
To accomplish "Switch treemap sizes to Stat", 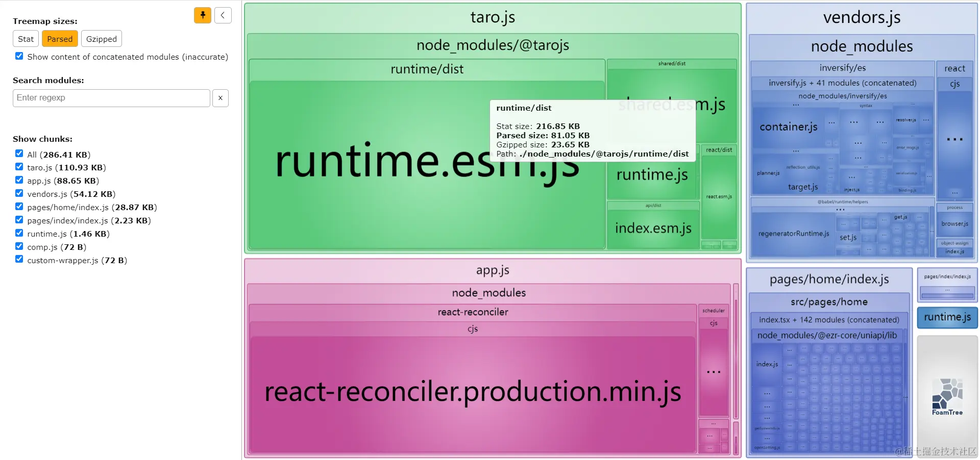I will [26, 39].
